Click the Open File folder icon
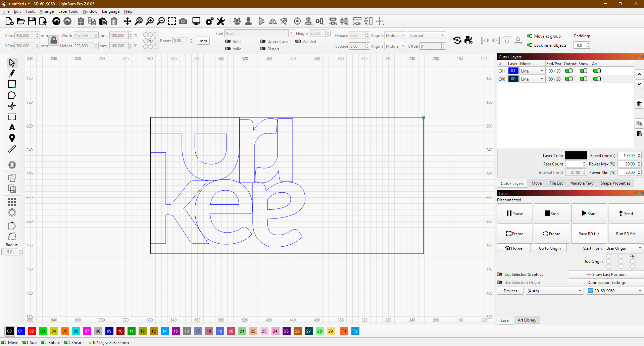Screen dimensions: 644x346 tap(21, 21)
